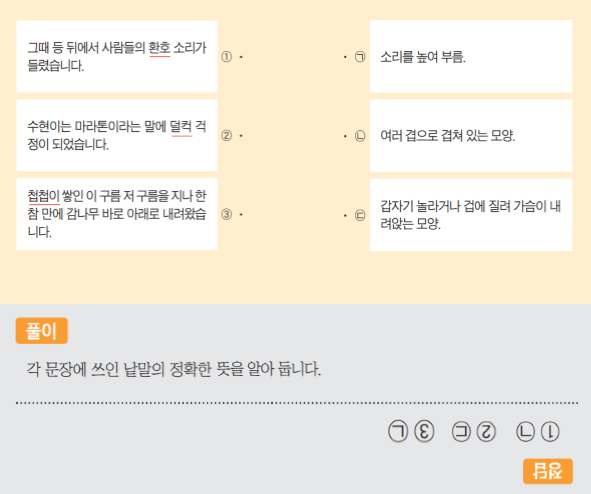The height and width of the screenshot is (494, 591).
Task: Click the circled number ② marker
Action: pos(227,135)
